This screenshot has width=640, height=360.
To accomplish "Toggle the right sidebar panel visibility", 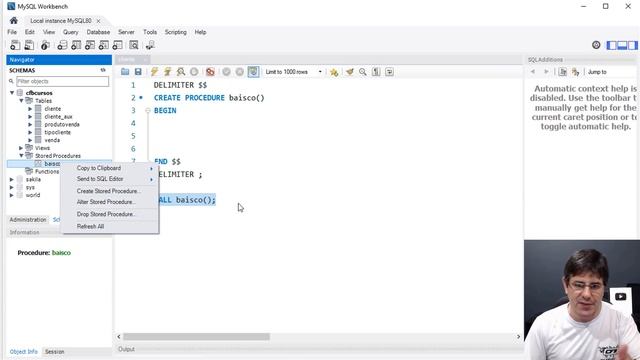I will pyautogui.click(x=632, y=45).
